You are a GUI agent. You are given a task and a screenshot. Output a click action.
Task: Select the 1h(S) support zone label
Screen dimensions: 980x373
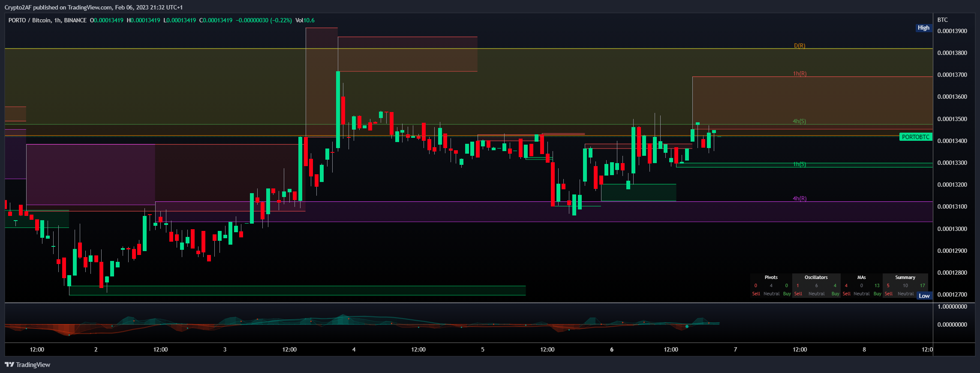[799, 164]
